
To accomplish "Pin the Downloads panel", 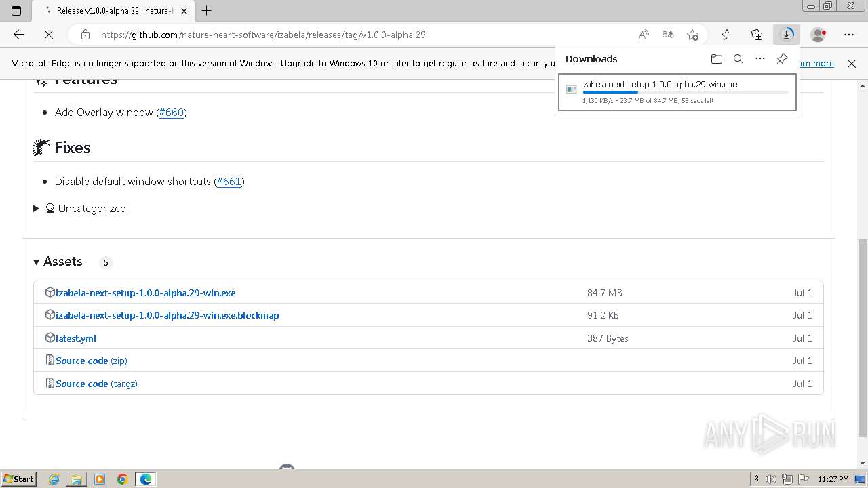I will pos(782,59).
